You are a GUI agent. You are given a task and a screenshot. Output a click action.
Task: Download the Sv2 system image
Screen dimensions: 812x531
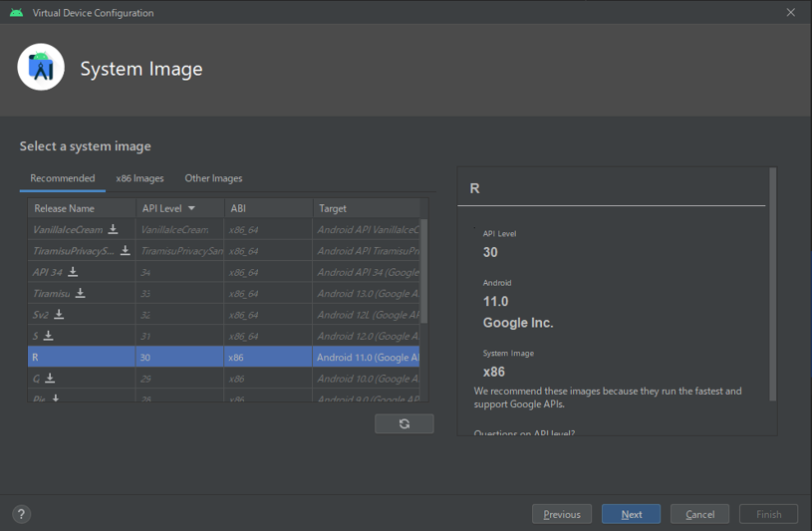point(59,315)
